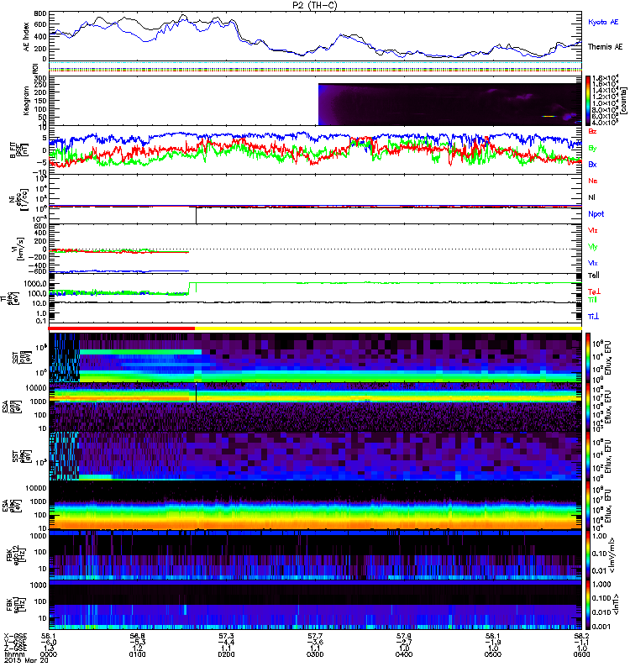This screenshot has width=630, height=672.
Task: Click the X-GSE value 58.2
Action: tap(581, 637)
